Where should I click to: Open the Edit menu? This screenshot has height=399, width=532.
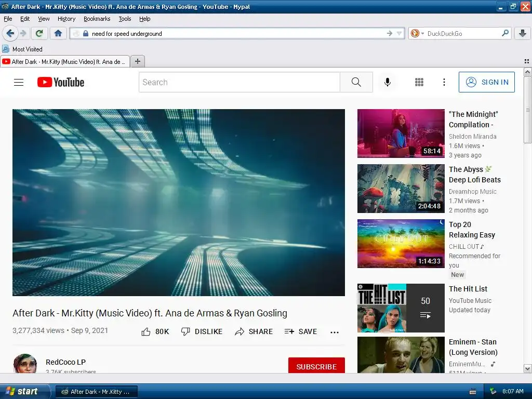tap(25, 19)
